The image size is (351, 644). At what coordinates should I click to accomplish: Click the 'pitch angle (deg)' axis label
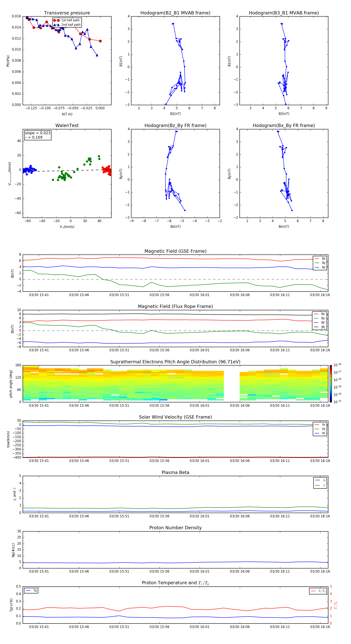(11, 384)
